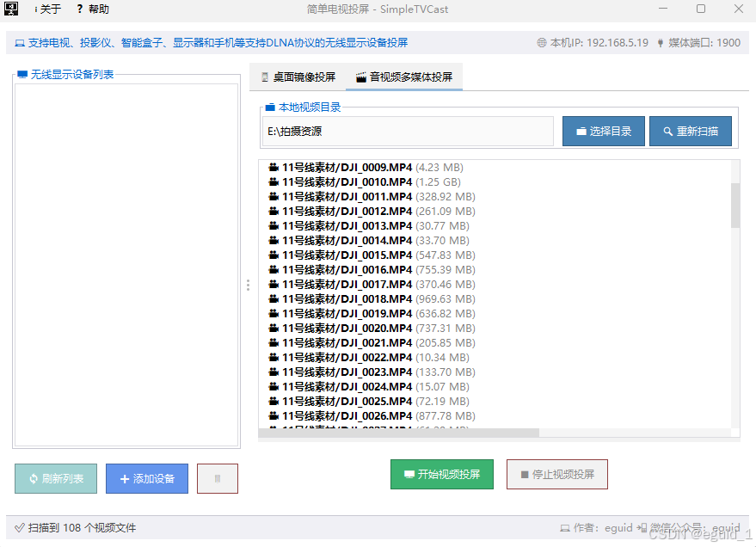Click the folder icon on 选择目录 button
Viewport: 756px width, 547px height.
click(580, 131)
